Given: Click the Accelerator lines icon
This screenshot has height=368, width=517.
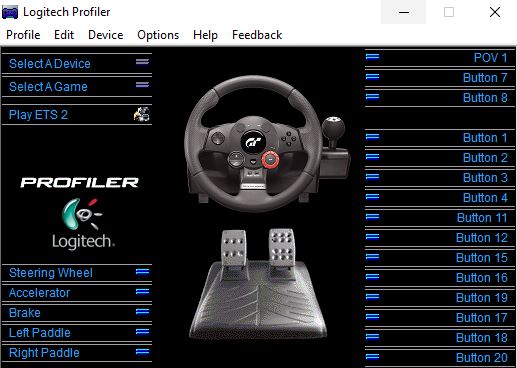Looking at the screenshot, I should (142, 292).
